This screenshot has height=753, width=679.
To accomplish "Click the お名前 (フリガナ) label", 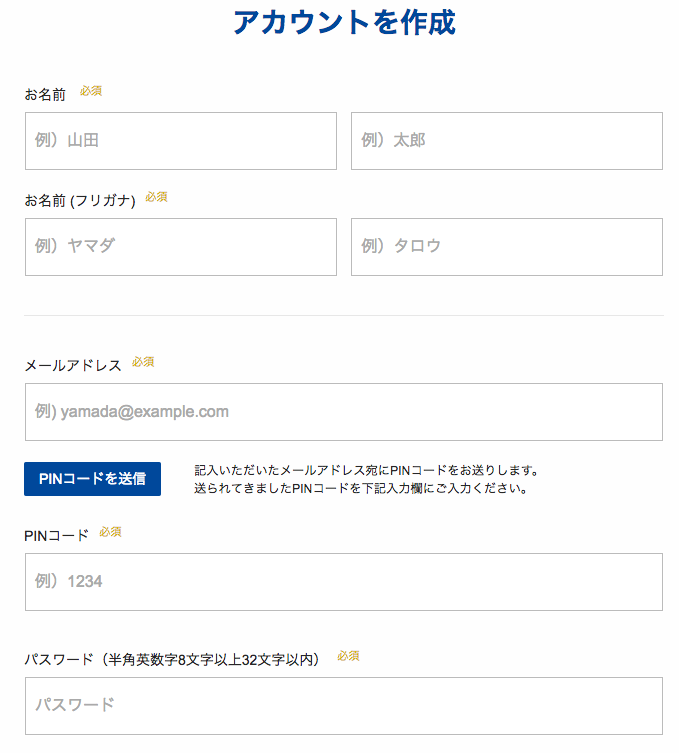I will (80, 200).
